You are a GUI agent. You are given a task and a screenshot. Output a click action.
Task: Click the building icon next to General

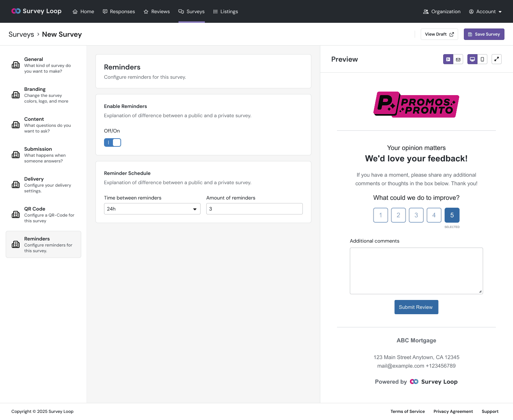(x=16, y=65)
